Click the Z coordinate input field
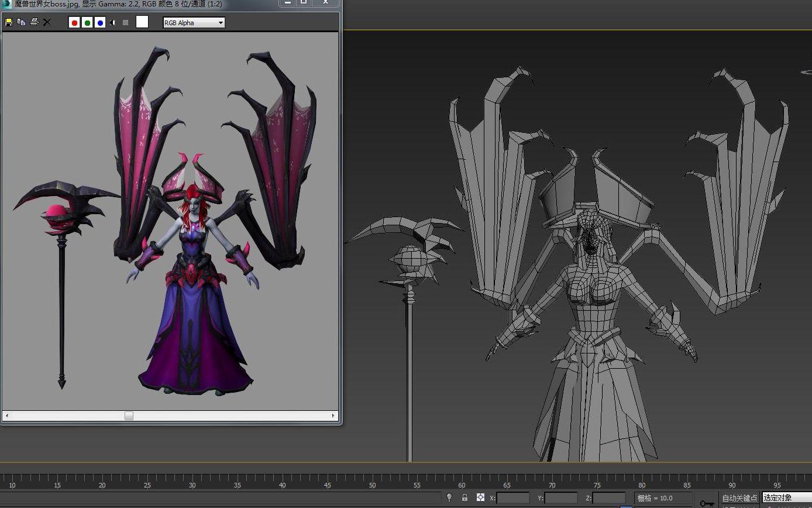This screenshot has height=508, width=812. pos(609,498)
